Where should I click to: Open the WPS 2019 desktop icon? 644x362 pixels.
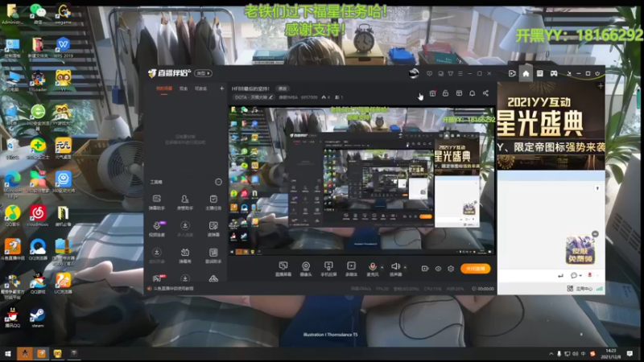pyautogui.click(x=63, y=47)
